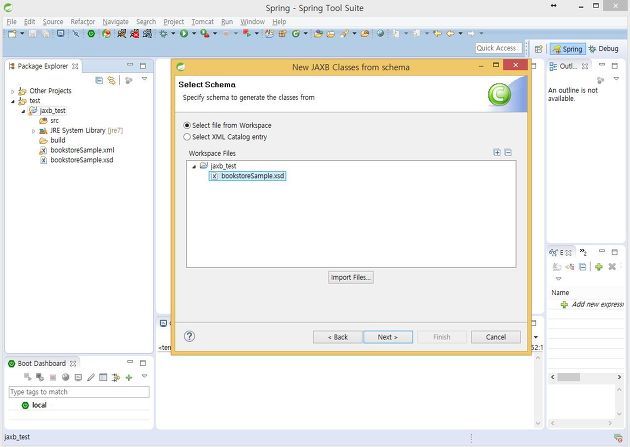Open the dropdown arrow beside New file icon
The image size is (630, 447).
point(22,34)
